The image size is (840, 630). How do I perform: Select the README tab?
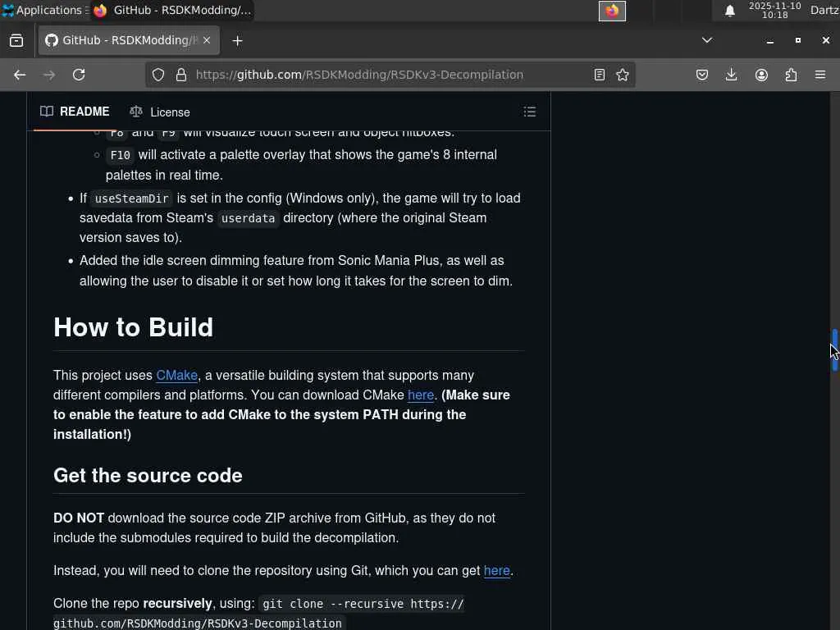75,112
